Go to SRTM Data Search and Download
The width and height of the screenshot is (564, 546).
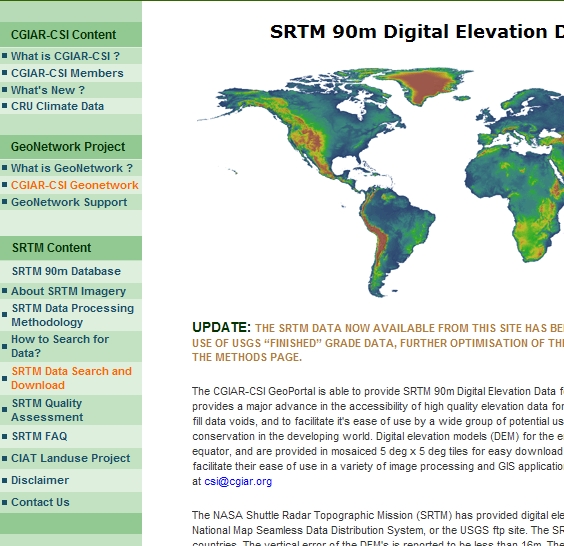click(71, 378)
